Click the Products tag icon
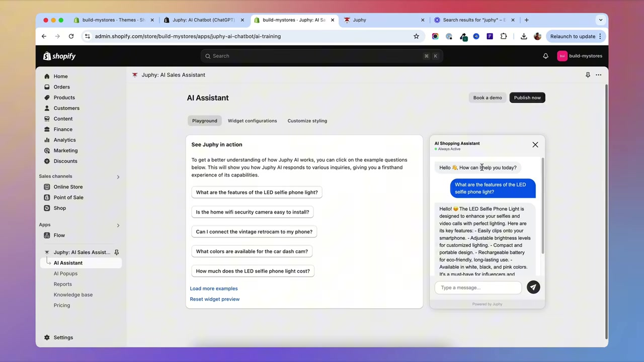The image size is (644, 362). [47, 98]
